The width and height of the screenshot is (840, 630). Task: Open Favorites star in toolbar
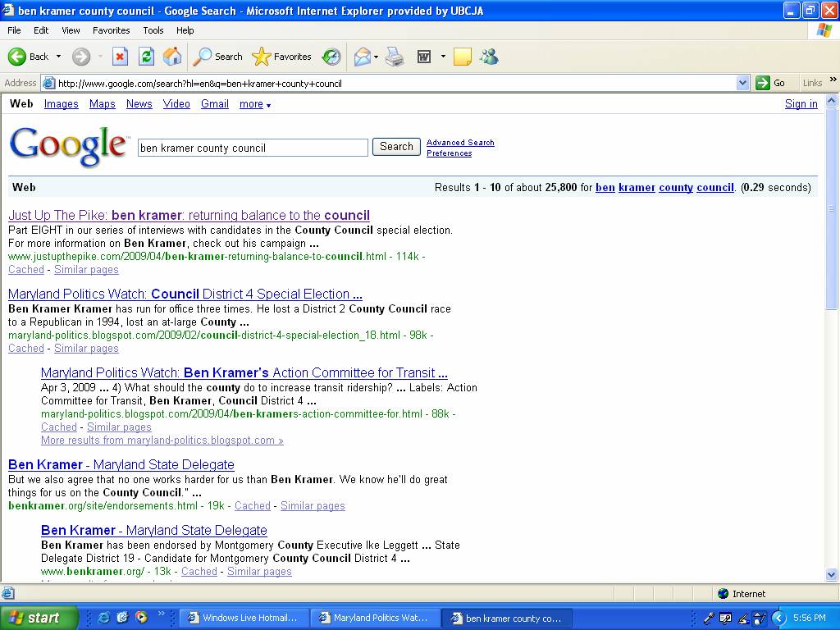pos(282,57)
